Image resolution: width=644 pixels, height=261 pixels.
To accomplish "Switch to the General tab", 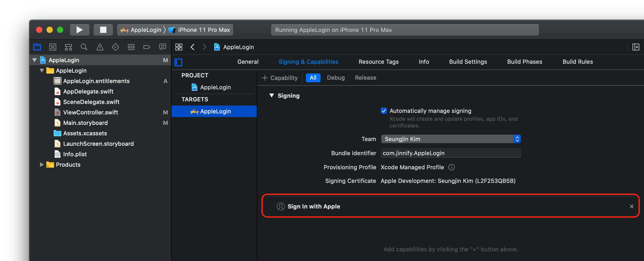I will point(248,62).
